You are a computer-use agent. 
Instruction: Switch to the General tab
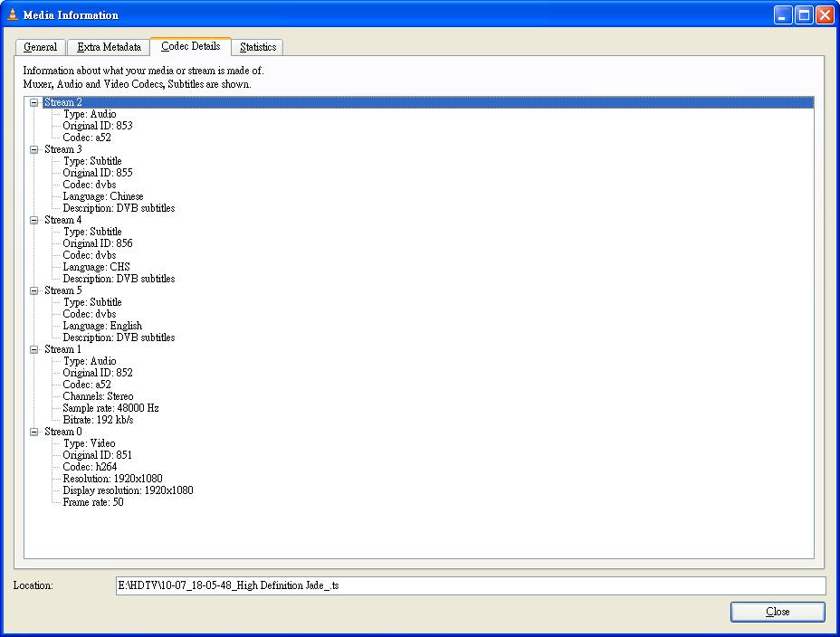point(41,47)
